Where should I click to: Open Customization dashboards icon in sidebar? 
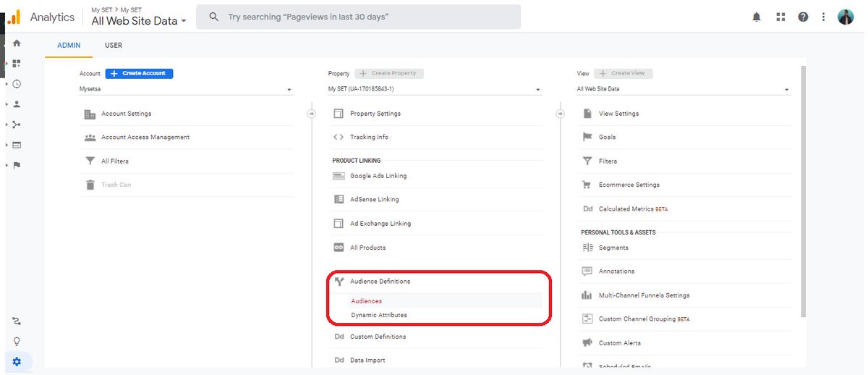[17, 64]
